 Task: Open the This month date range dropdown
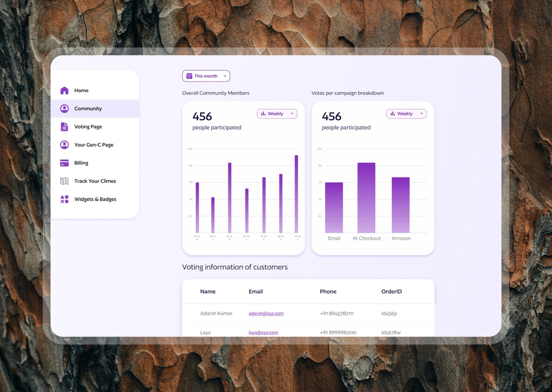[206, 75]
